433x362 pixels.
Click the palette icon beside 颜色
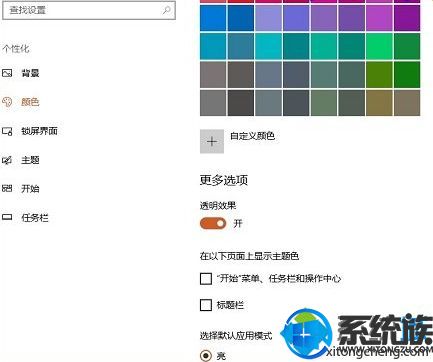[7, 102]
